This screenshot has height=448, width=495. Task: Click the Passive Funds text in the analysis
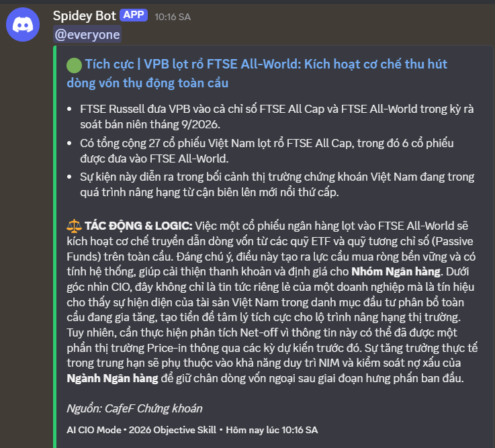[x=270, y=249]
